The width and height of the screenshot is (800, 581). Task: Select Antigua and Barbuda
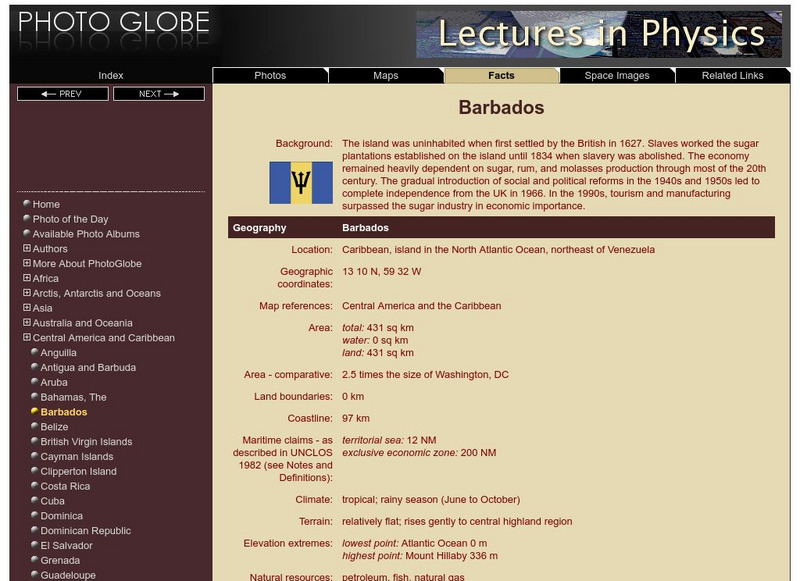pos(88,367)
